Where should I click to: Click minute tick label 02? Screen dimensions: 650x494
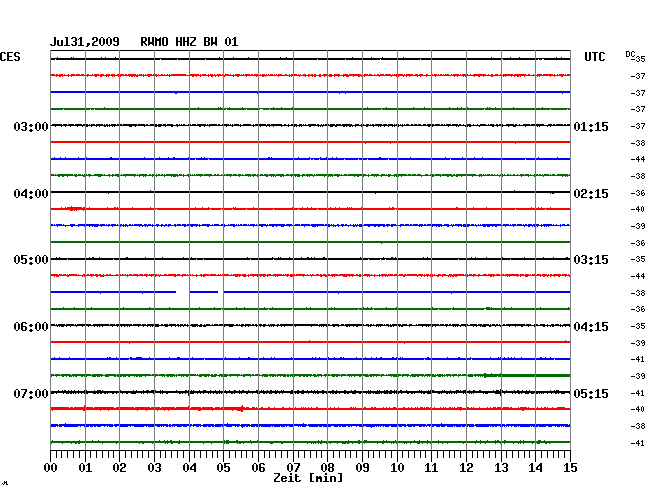coord(119,468)
